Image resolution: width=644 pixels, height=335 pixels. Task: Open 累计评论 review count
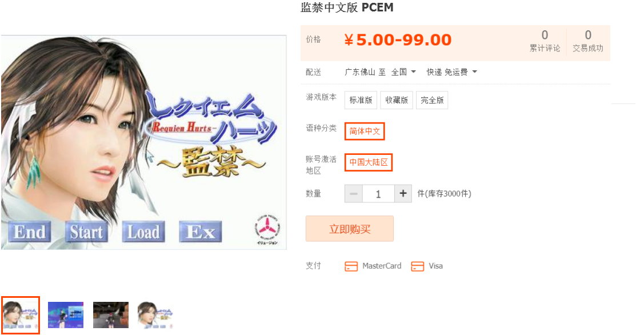point(545,41)
